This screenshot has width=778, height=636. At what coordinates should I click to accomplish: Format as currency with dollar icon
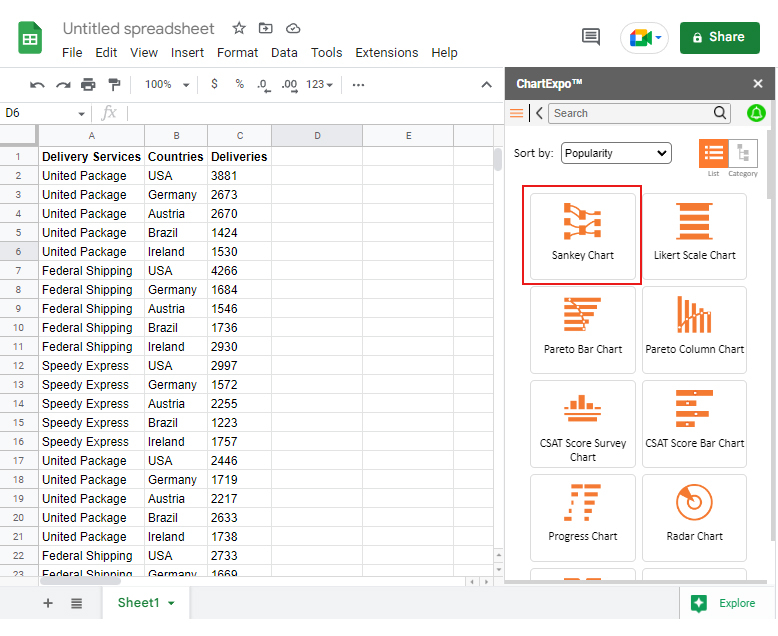[214, 84]
